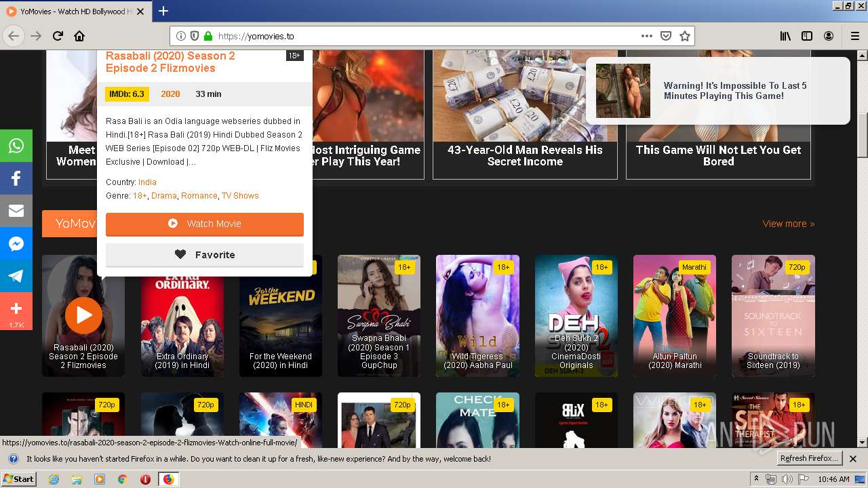Open the View more link
The width and height of the screenshot is (868, 488).
coord(789,224)
